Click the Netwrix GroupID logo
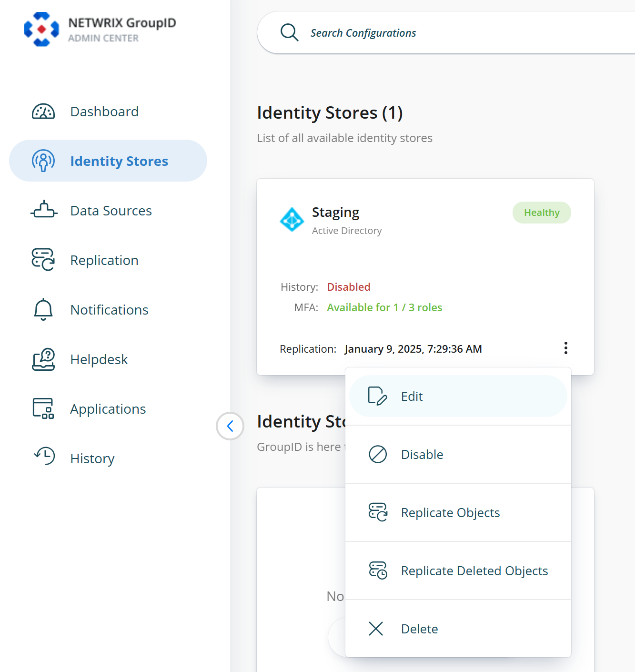 coord(42,30)
